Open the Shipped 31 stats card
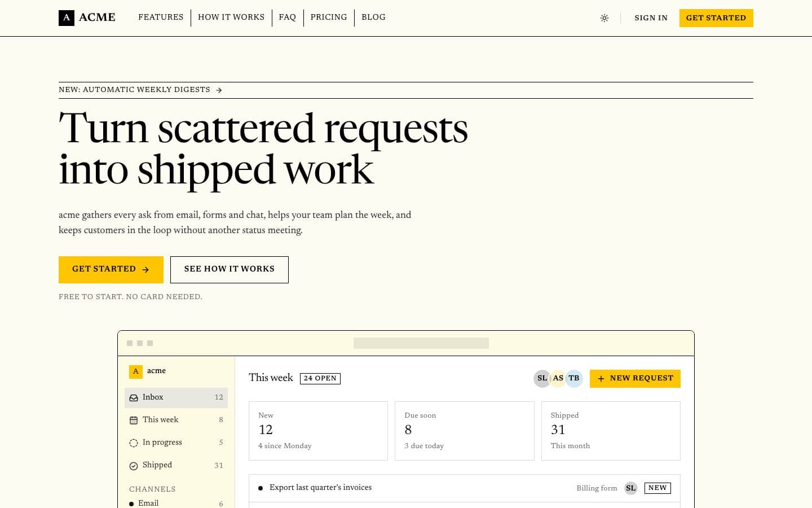Image resolution: width=812 pixels, height=508 pixels. click(611, 431)
